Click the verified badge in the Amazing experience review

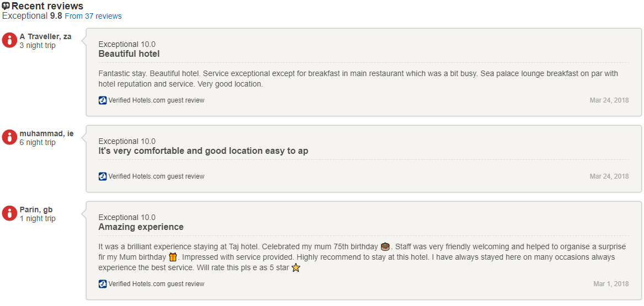coord(103,284)
